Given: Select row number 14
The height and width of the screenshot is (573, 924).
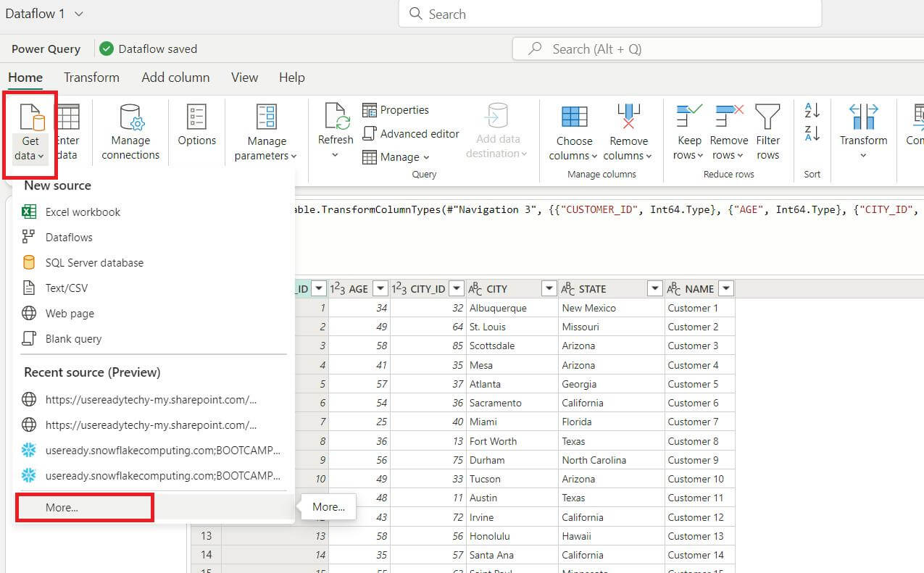Looking at the screenshot, I should (206, 555).
